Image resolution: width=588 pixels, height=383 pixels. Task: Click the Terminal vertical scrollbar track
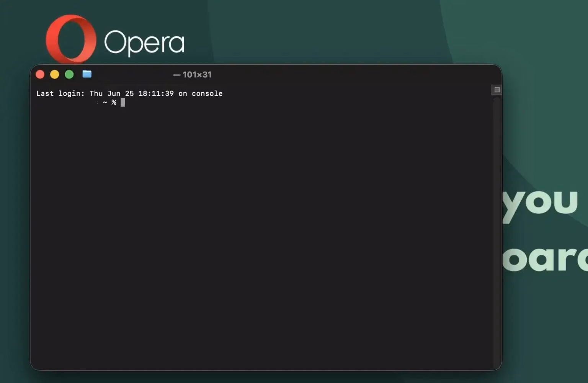(497, 230)
